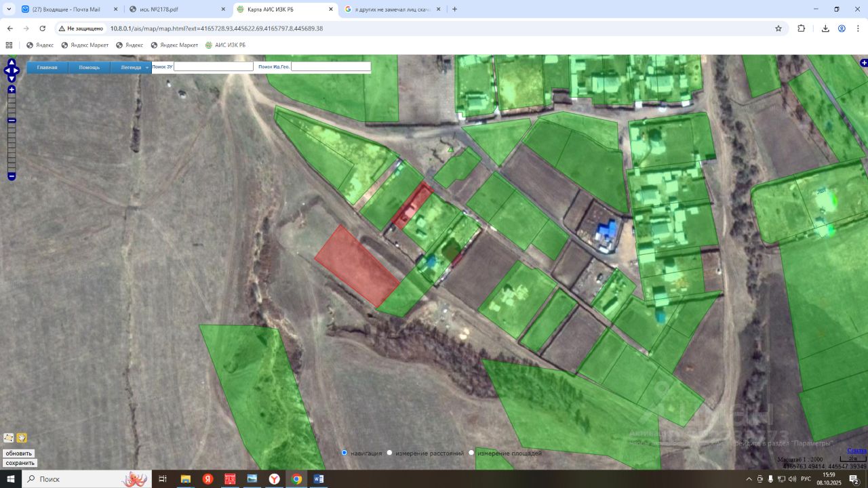This screenshot has height=488, width=868.
Task: Go forward to the next page
Action: (x=26, y=28)
